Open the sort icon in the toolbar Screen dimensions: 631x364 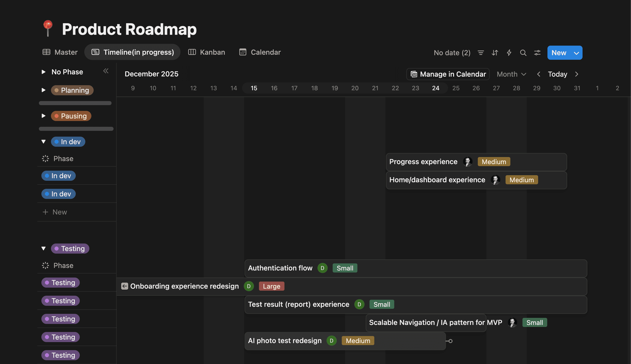click(x=495, y=53)
